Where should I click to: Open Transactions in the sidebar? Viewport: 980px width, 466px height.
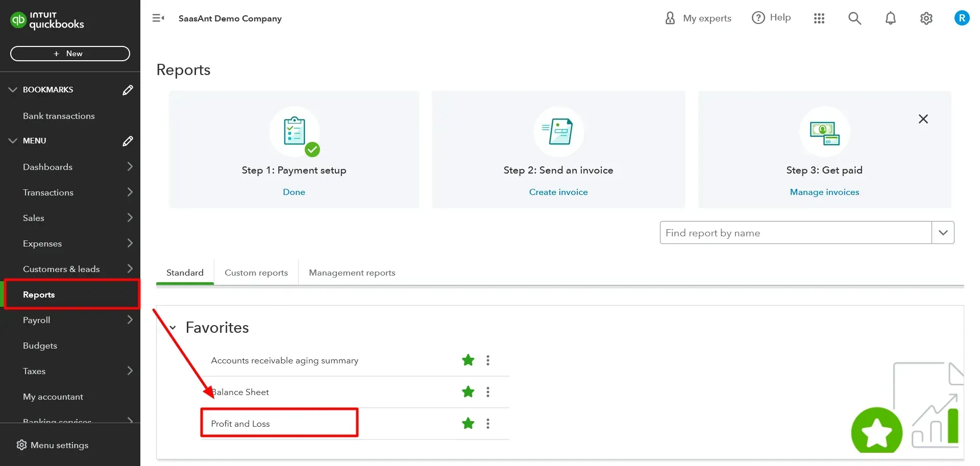click(48, 192)
